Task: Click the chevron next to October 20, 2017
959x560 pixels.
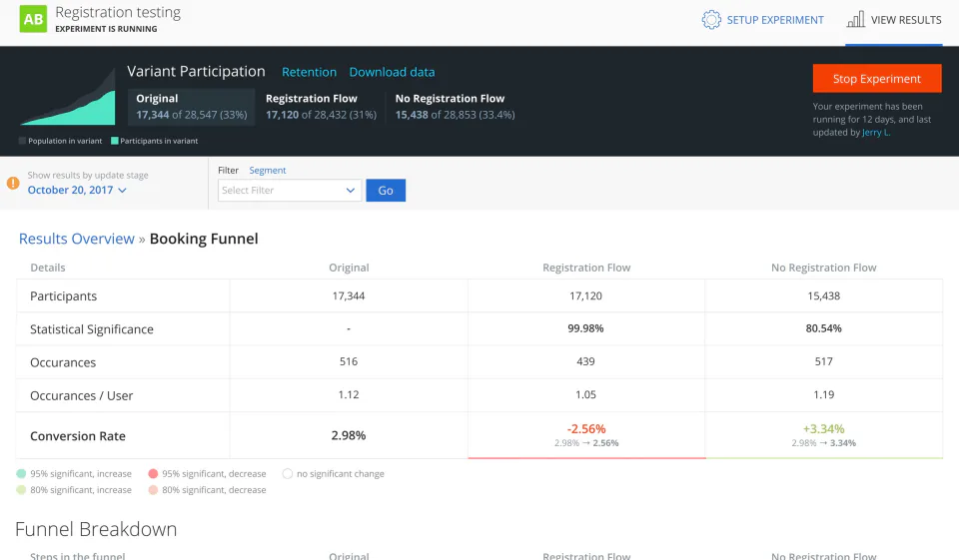Action: (x=122, y=190)
